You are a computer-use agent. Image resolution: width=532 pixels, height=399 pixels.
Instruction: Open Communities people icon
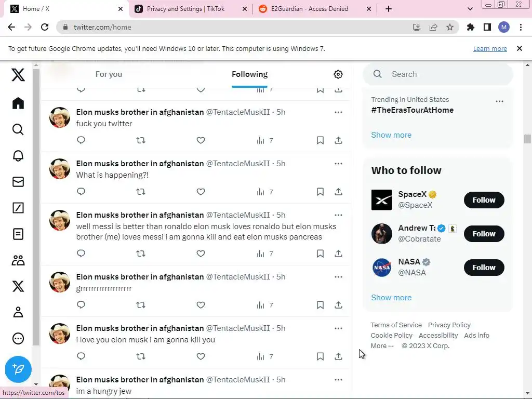tap(18, 260)
